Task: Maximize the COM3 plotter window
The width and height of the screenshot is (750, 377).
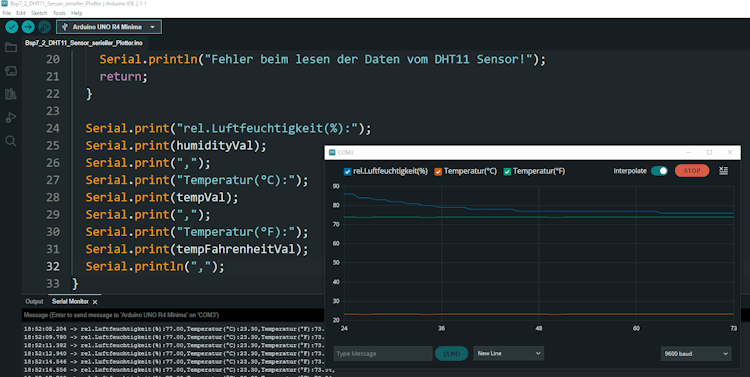Action: coord(709,152)
